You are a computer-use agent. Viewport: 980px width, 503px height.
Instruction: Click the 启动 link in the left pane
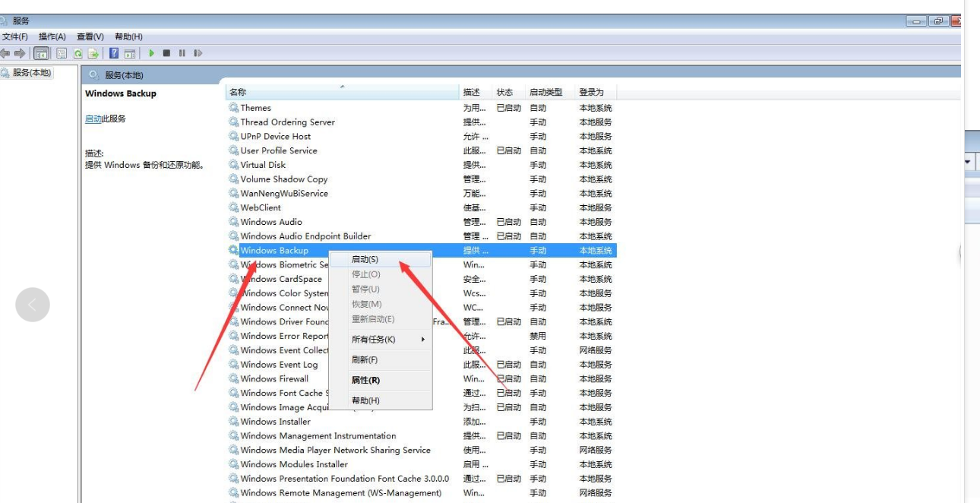click(93, 119)
